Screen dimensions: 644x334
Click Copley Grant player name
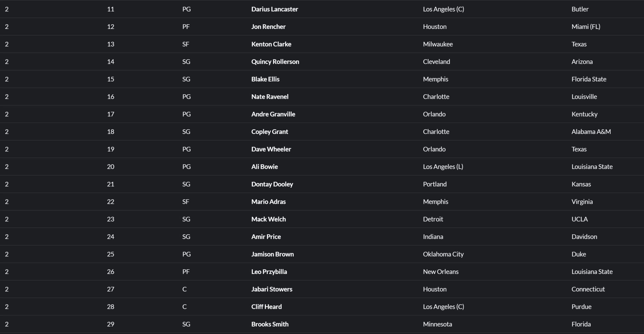[269, 132]
